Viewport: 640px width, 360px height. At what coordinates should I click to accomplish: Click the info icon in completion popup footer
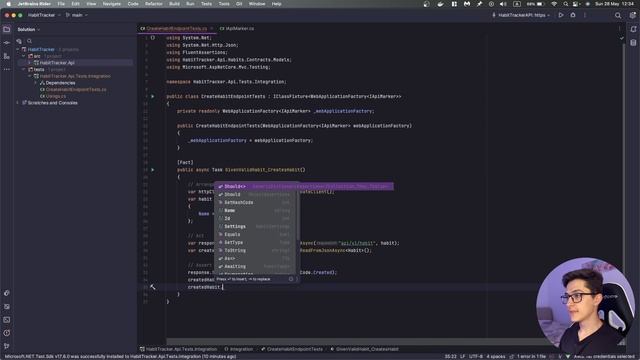[291, 279]
